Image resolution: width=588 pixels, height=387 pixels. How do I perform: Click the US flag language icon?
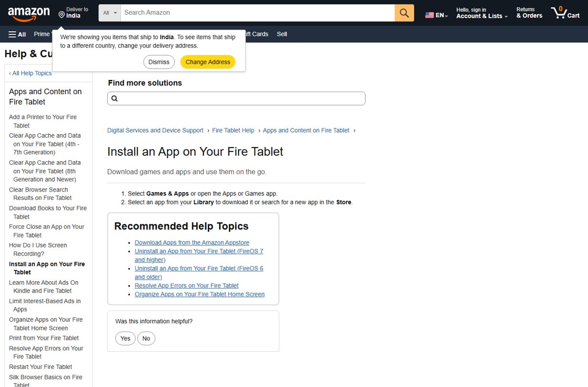tap(429, 15)
